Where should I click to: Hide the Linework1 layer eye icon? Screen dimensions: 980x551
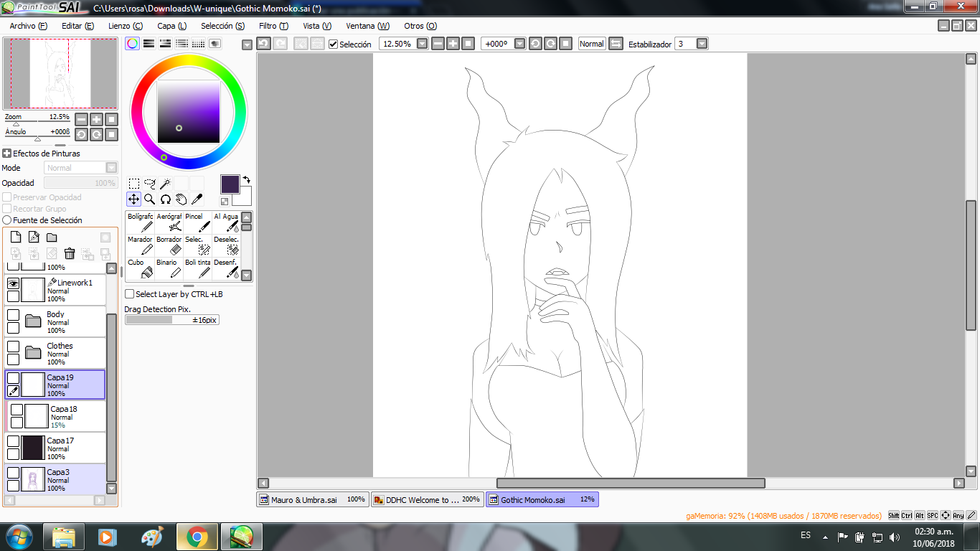click(13, 283)
